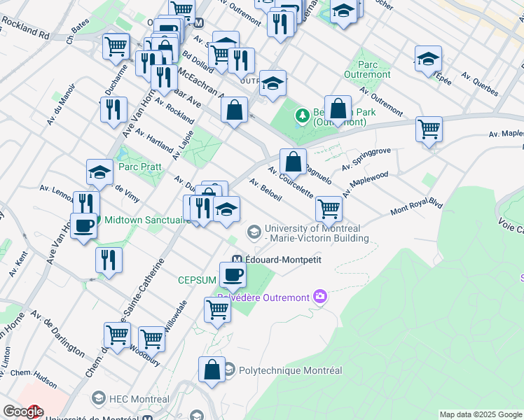
Task: Open the grocery cart marker near Av. Courcelette
Action: [329, 210]
